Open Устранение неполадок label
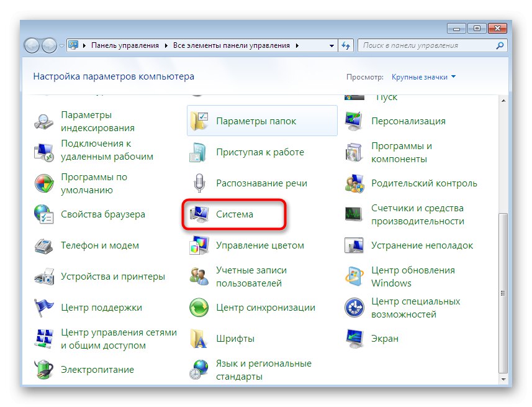The width and height of the screenshot is (532, 407). click(x=422, y=245)
